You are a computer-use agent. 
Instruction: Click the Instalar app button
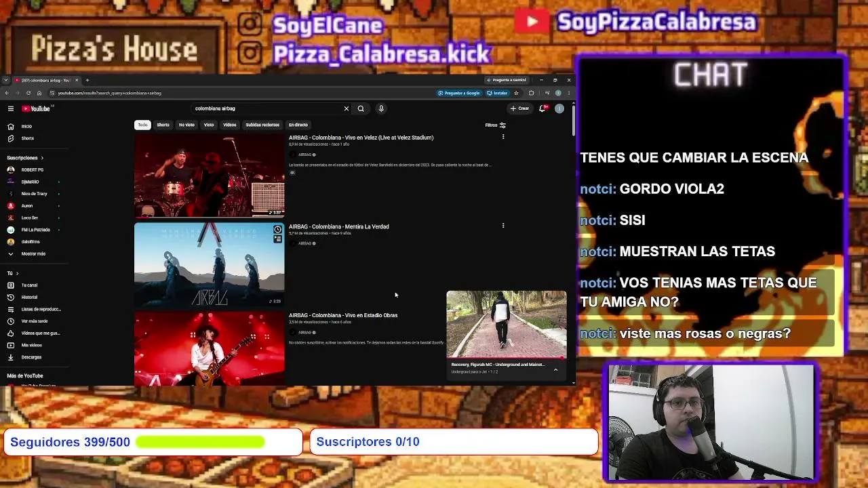498,93
